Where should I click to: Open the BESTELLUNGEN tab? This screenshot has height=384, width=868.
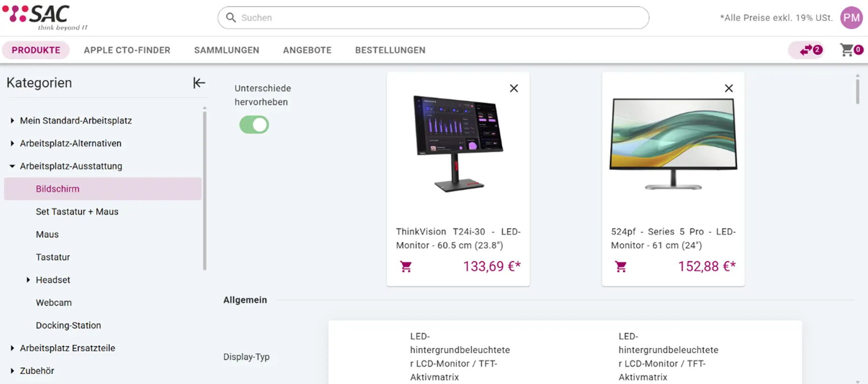(390, 50)
